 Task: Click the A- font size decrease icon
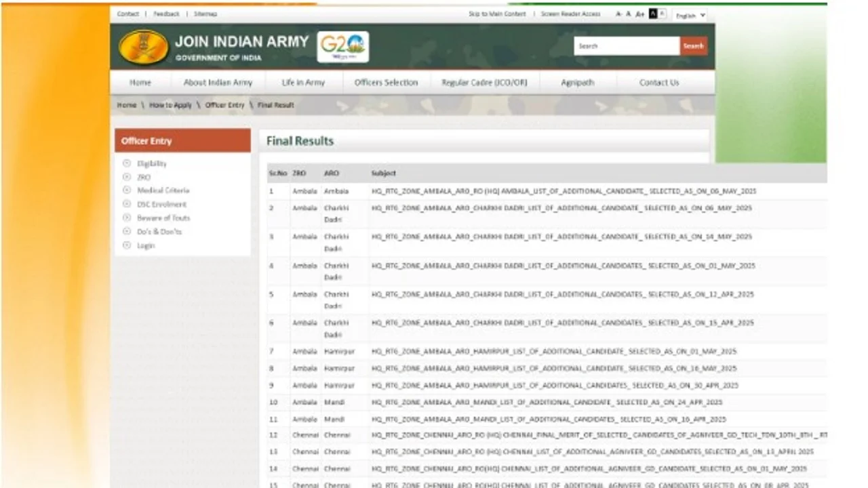click(619, 14)
